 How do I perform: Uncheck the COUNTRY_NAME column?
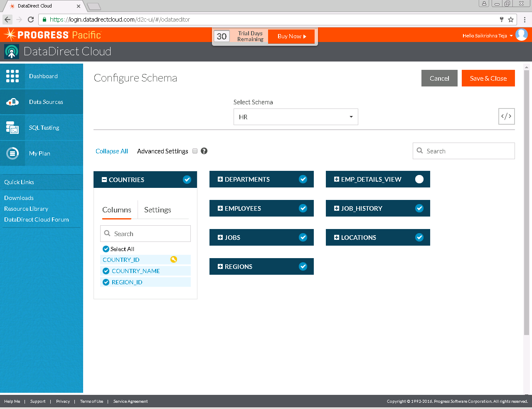[106, 271]
